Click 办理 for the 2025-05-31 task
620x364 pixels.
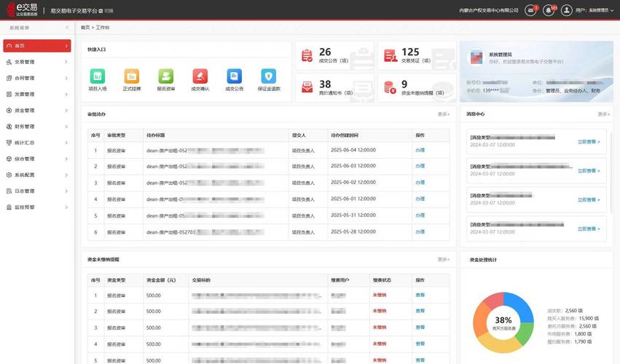point(420,215)
